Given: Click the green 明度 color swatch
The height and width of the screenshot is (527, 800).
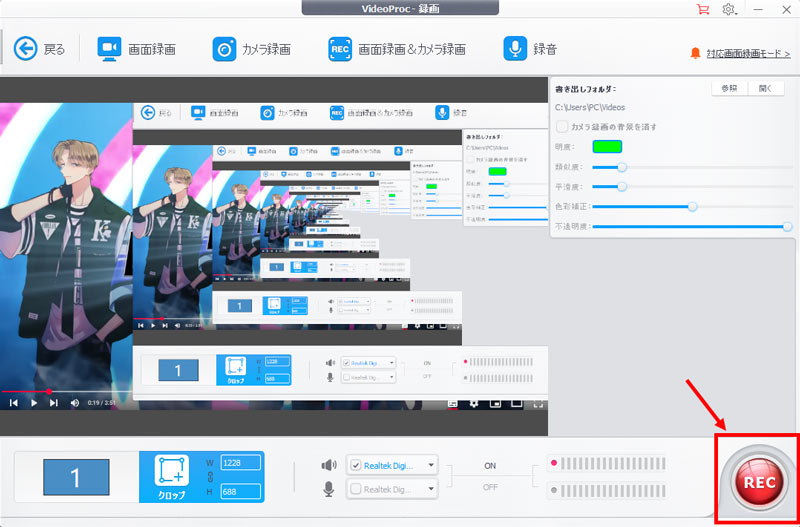Looking at the screenshot, I should tap(607, 146).
